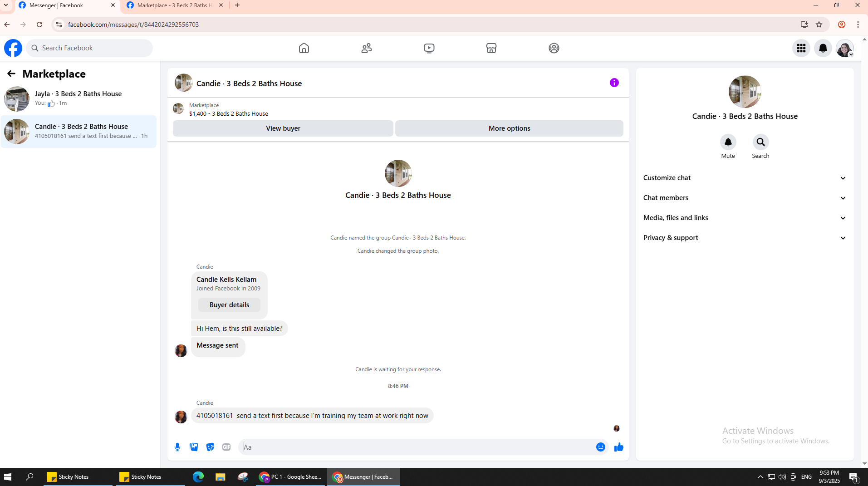Expand the Customize chat section
868x486 pixels.
pyautogui.click(x=745, y=178)
